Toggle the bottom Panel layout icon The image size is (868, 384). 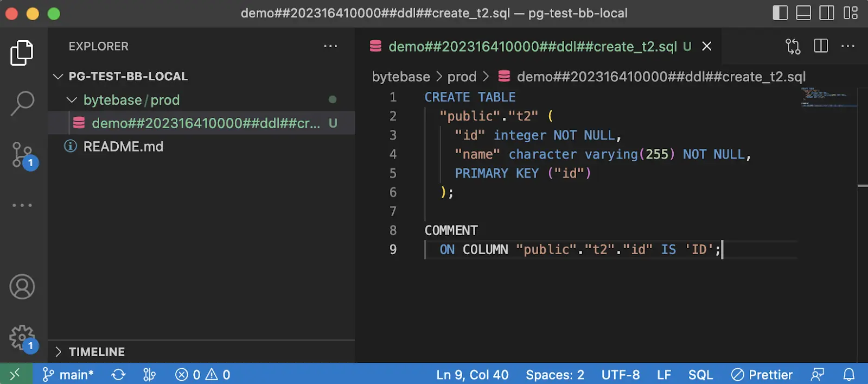pyautogui.click(x=803, y=12)
